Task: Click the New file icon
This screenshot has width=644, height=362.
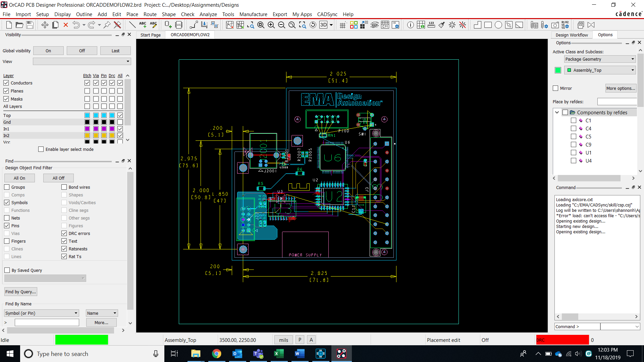Action: point(9,25)
